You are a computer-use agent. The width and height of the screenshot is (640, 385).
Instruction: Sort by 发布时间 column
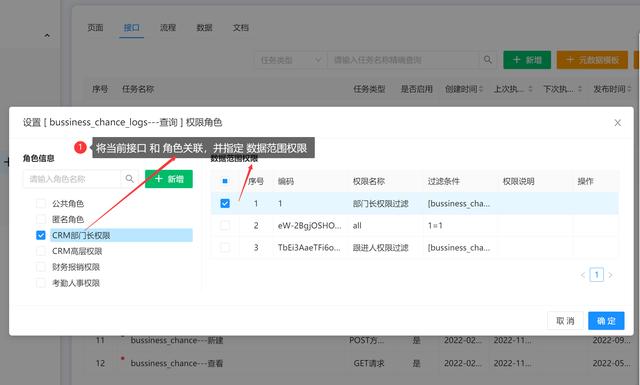tap(629, 89)
